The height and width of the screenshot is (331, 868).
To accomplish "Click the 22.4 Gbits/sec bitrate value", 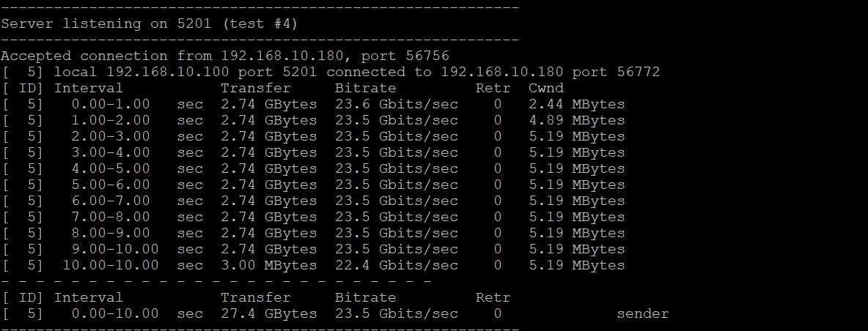I will (396, 265).
